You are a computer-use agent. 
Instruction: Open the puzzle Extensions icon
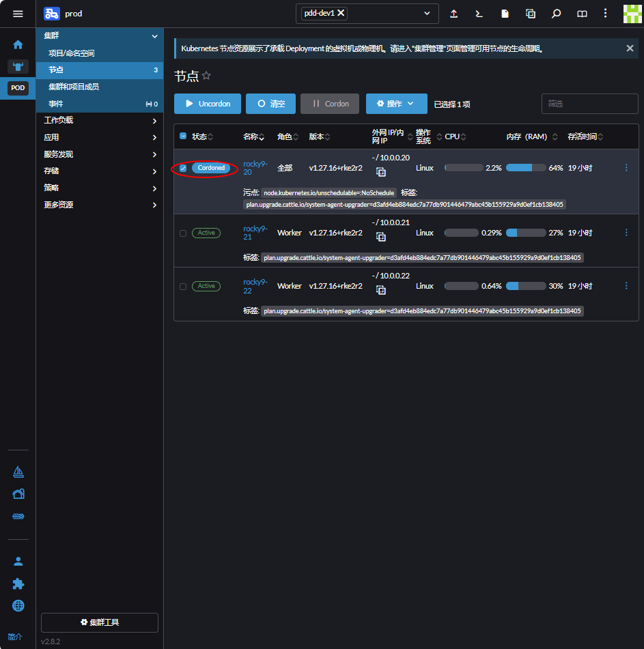click(18, 583)
